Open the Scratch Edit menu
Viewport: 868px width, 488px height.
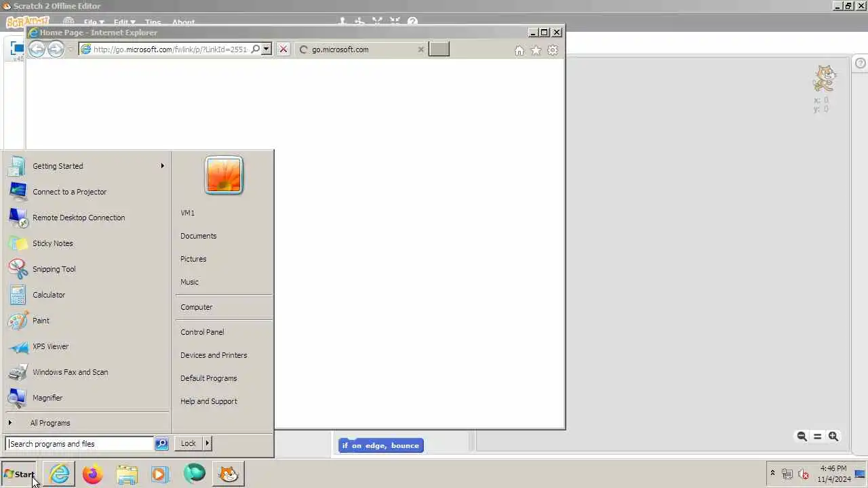point(124,22)
